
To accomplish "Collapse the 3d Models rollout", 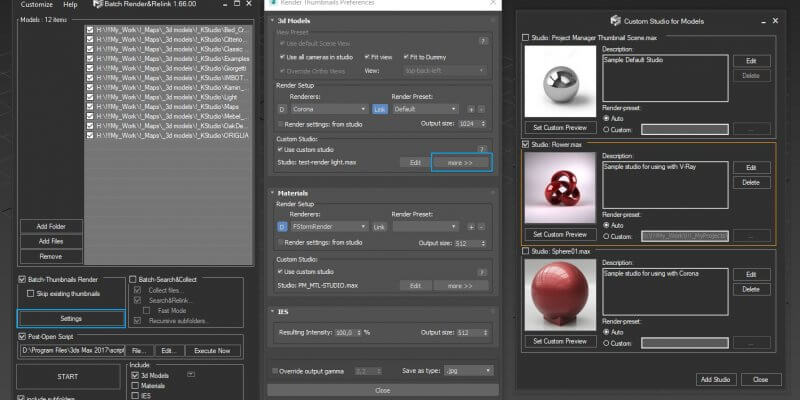I will coord(272,21).
